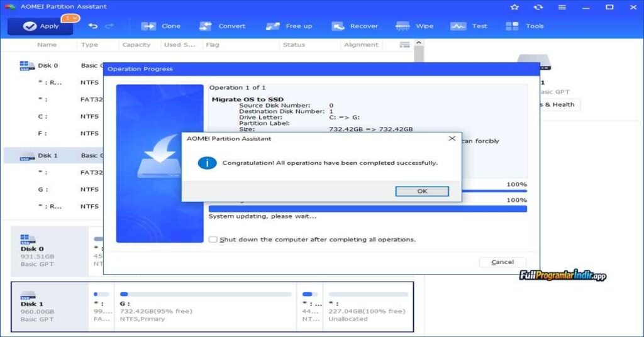Click the star upgrade icon in title bar

[x=514, y=7]
